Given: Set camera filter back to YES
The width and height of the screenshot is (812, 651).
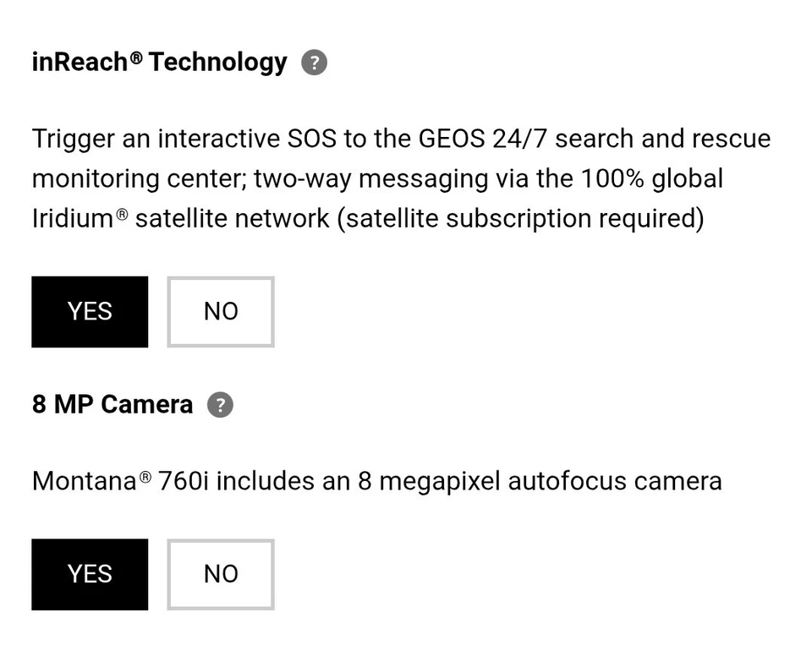Looking at the screenshot, I should [90, 574].
